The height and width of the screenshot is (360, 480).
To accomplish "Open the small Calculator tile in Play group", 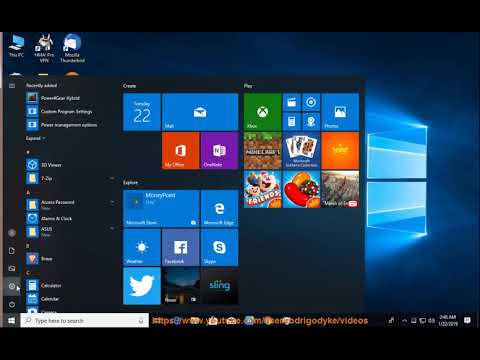I will point(292,122).
